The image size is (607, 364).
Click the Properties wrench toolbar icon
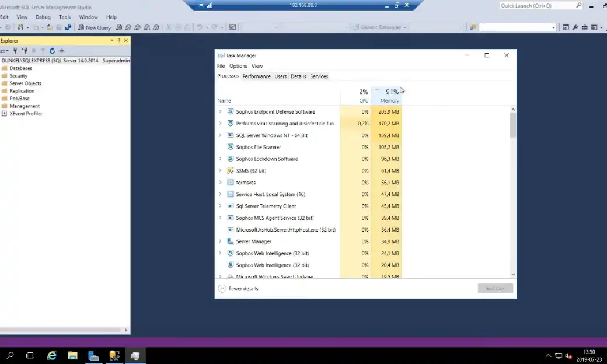click(x=575, y=27)
